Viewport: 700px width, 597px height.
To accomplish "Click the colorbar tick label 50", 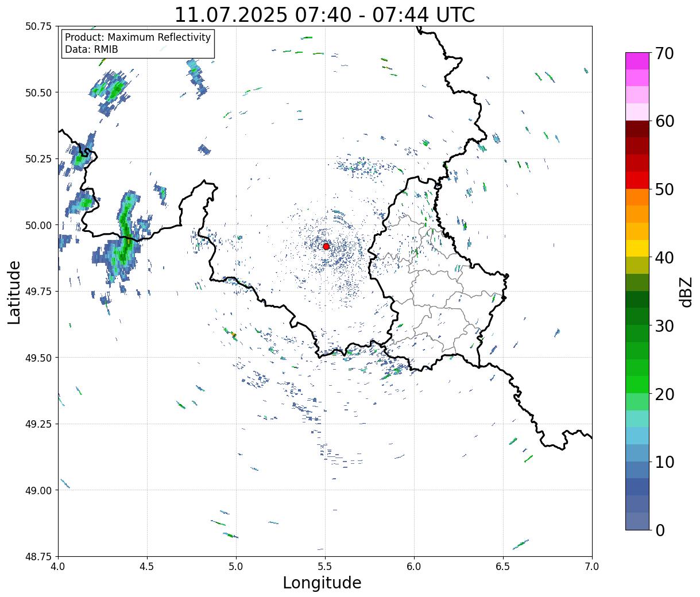I will coord(665,189).
